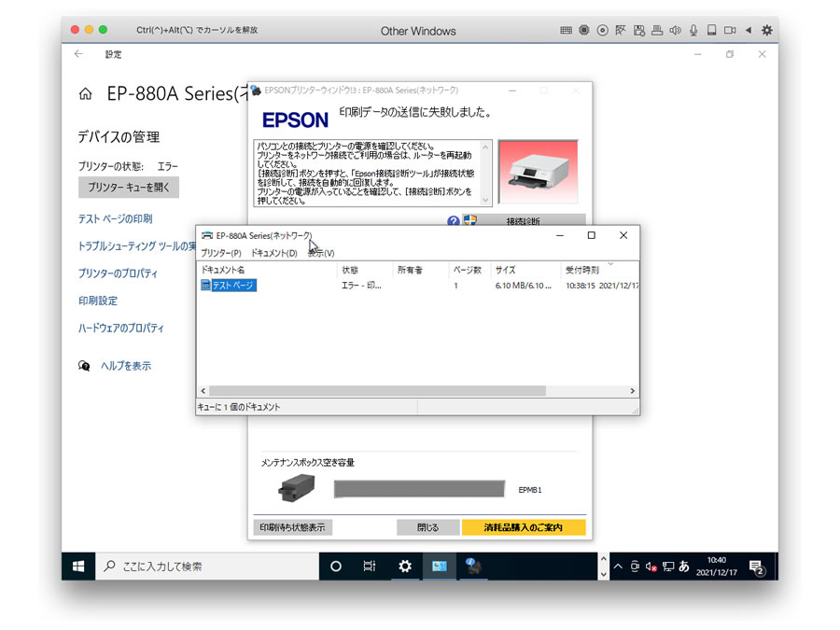840x630 pixels.
Task: Open VM configuration gear icon
Action: tap(767, 31)
